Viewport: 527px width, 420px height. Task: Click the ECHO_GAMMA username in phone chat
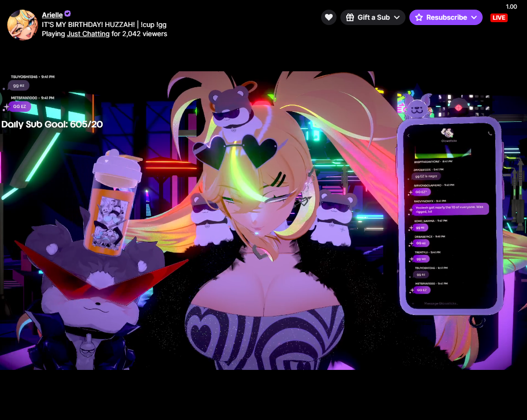click(424, 221)
